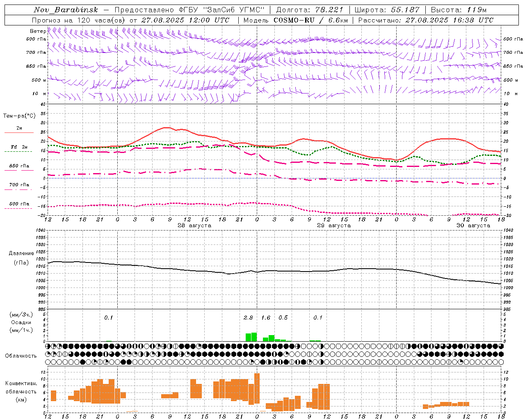Image resolution: width=525 pixels, height=420 pixels.
Task: Select forecast start '27.08.2025 12:00 UTC'
Action: [185, 20]
